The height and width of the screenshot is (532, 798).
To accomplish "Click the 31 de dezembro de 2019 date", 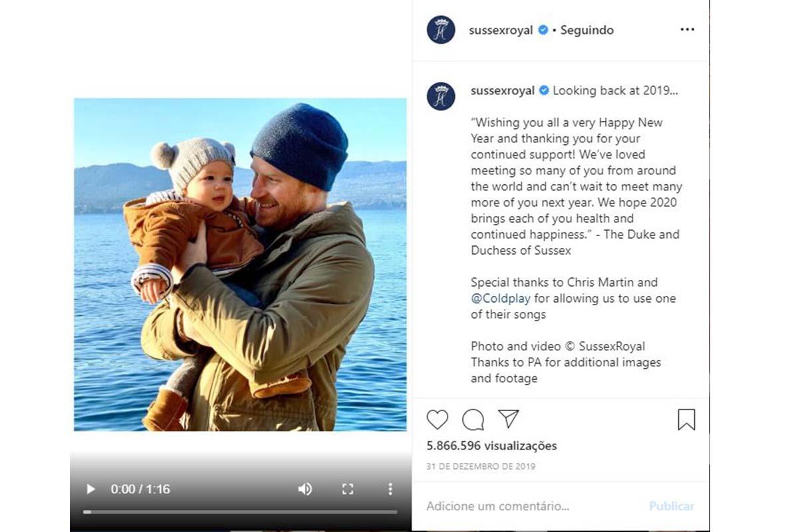I will point(480,466).
